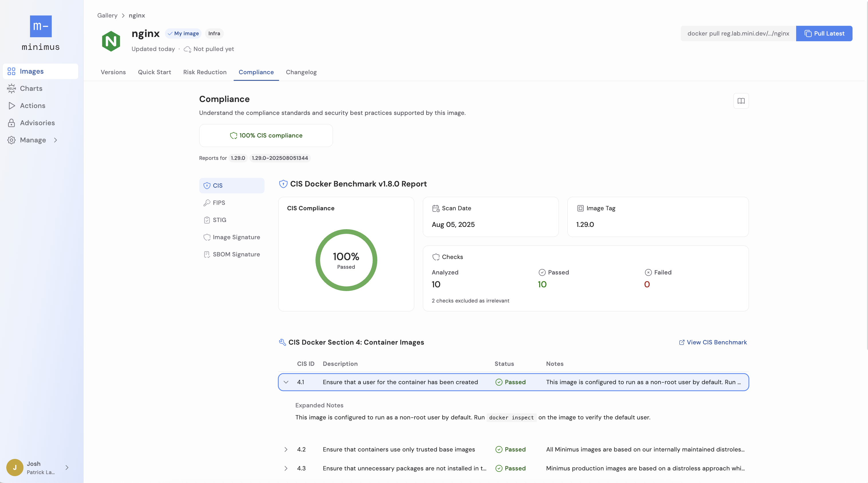Click the Advisories lock icon in sidebar
Screen dimensions: 868x483
pos(11,123)
